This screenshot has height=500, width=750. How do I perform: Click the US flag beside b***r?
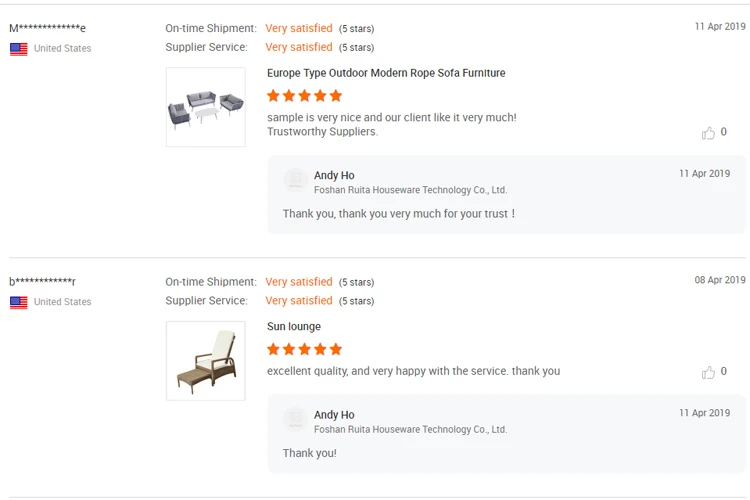(18, 301)
